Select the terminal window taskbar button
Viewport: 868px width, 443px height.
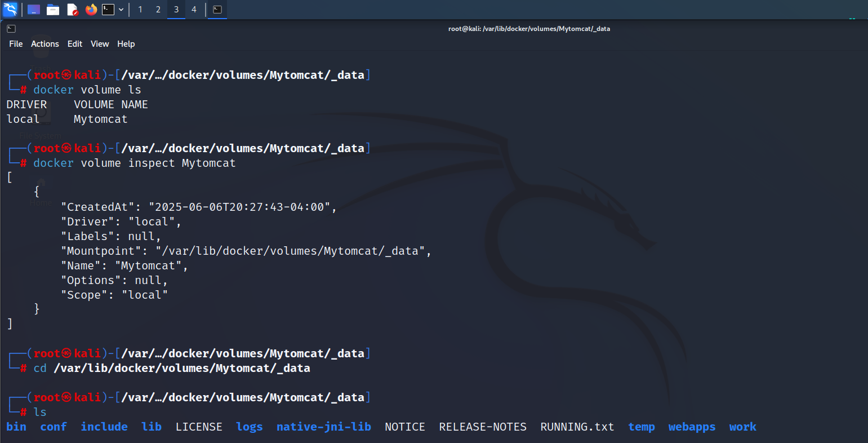click(x=217, y=10)
